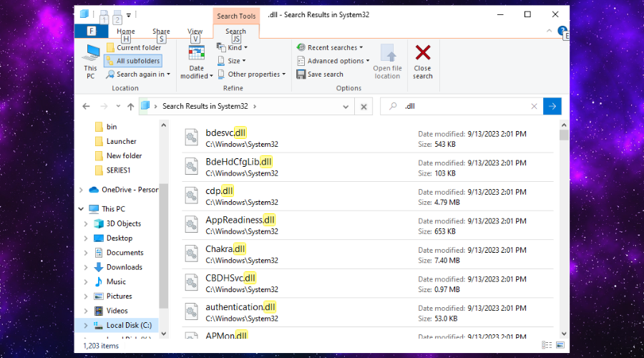Click the Chakra.dll file icon
This screenshot has height=358, width=644.
pos(191,253)
